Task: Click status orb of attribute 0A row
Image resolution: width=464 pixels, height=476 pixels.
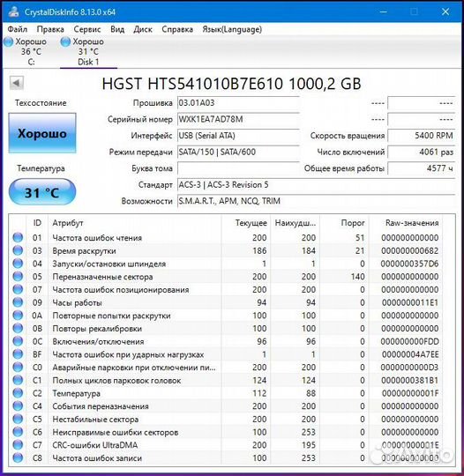Action: tap(18, 316)
